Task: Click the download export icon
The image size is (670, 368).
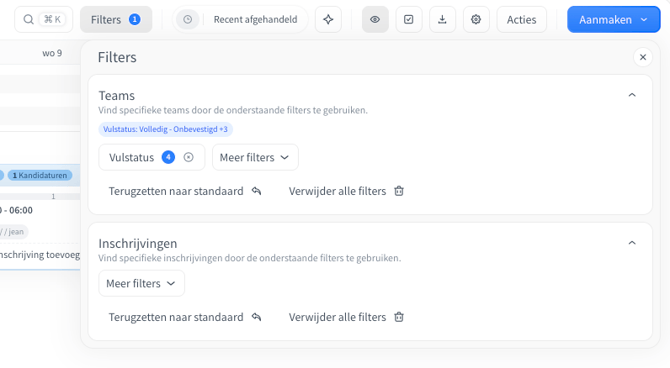Action: tap(442, 19)
